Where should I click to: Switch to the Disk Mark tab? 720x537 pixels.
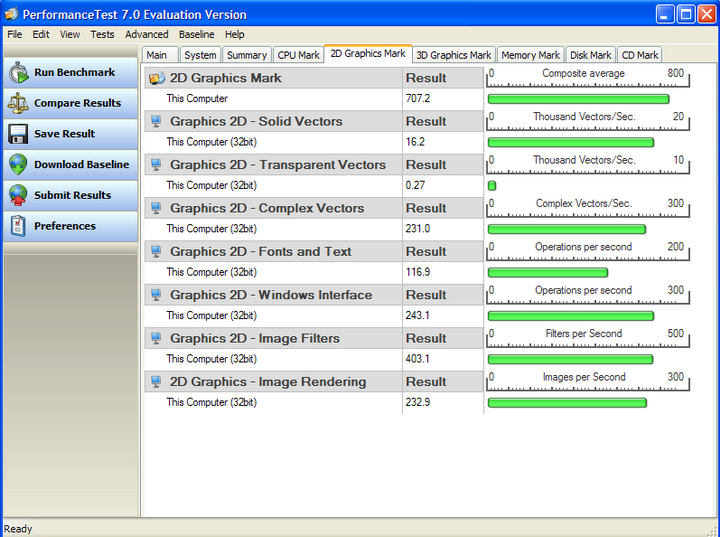pyautogui.click(x=591, y=55)
